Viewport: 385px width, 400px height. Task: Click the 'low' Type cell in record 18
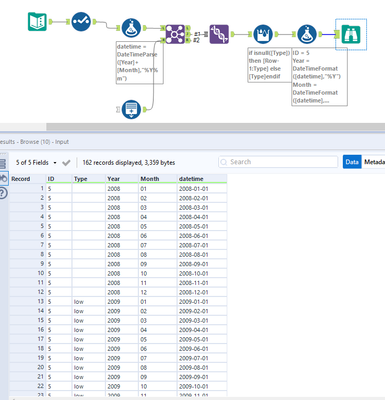pos(89,349)
